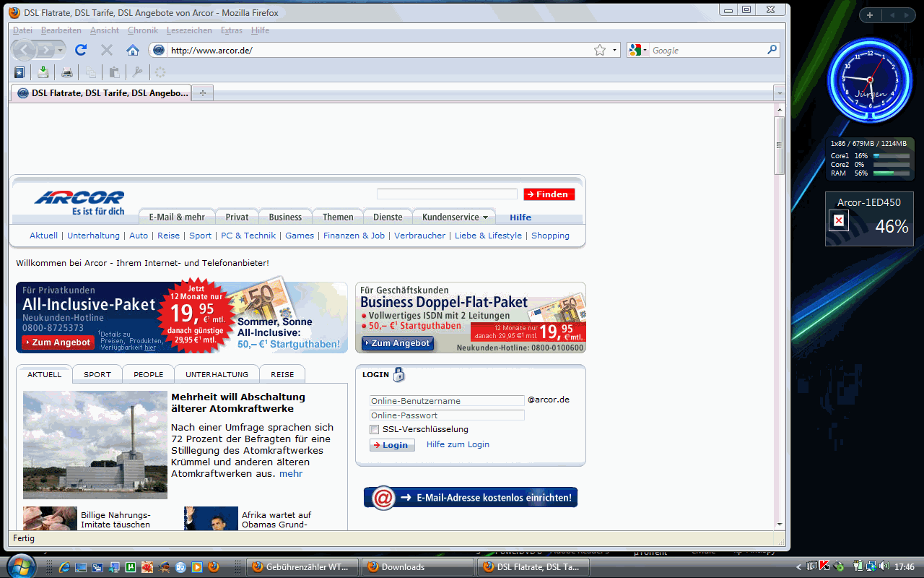Open the PC & Technik link
The height and width of the screenshot is (578, 924).
pyautogui.click(x=248, y=236)
